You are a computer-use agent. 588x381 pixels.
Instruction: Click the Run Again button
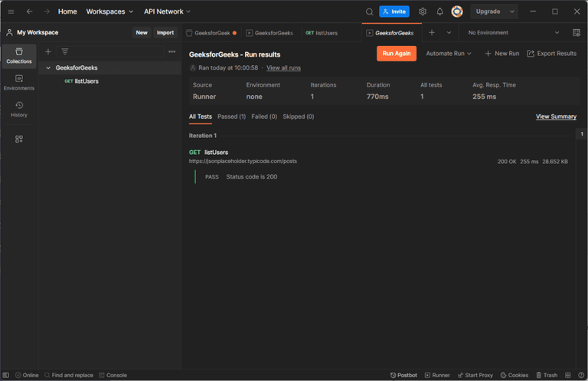click(397, 54)
